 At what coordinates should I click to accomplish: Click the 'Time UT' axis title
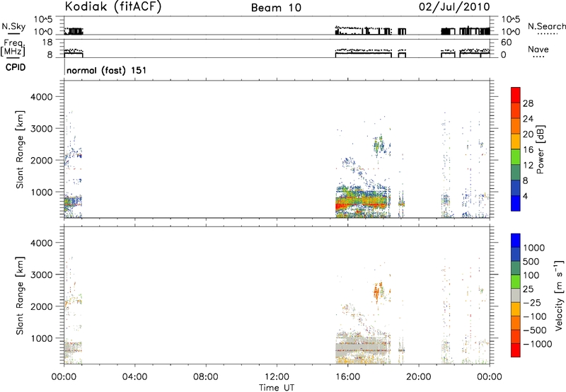[x=277, y=388]
